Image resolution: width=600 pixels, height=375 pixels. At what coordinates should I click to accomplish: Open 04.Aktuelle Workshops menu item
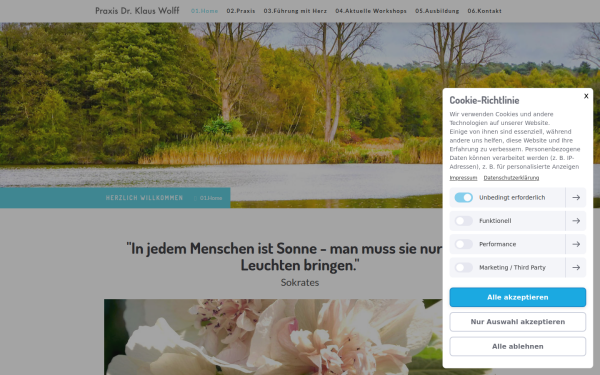371,11
